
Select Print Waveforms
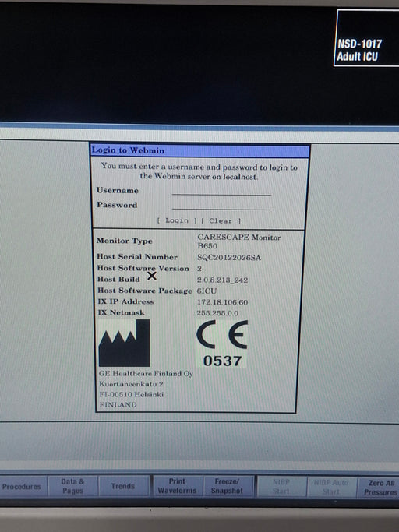177,486
